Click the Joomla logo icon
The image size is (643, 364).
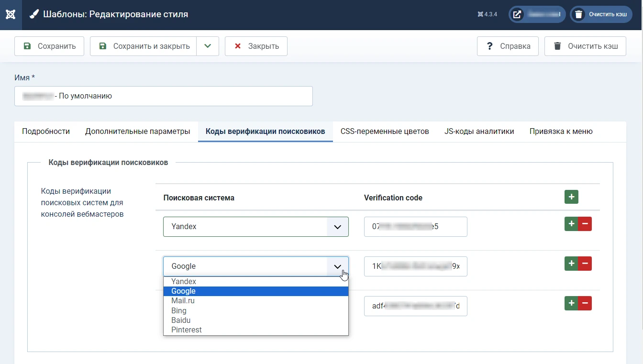tap(10, 14)
